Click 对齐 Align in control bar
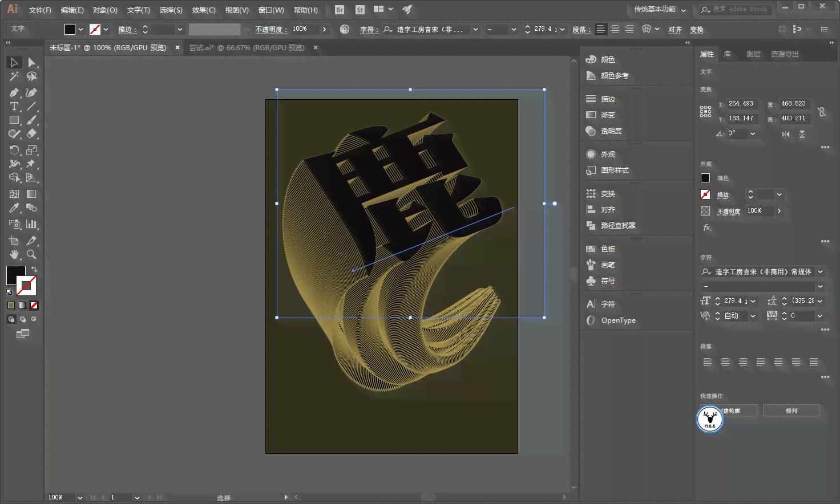The height and width of the screenshot is (504, 840). click(675, 30)
